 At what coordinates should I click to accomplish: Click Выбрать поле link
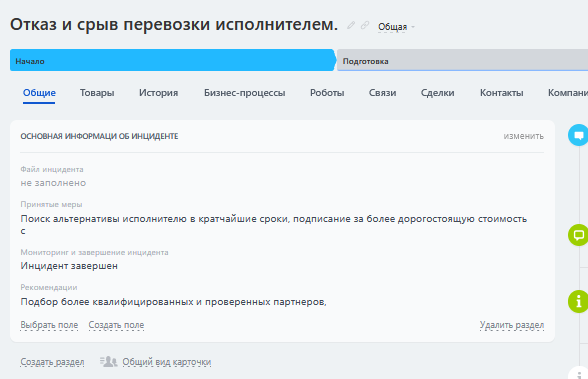[x=49, y=325]
